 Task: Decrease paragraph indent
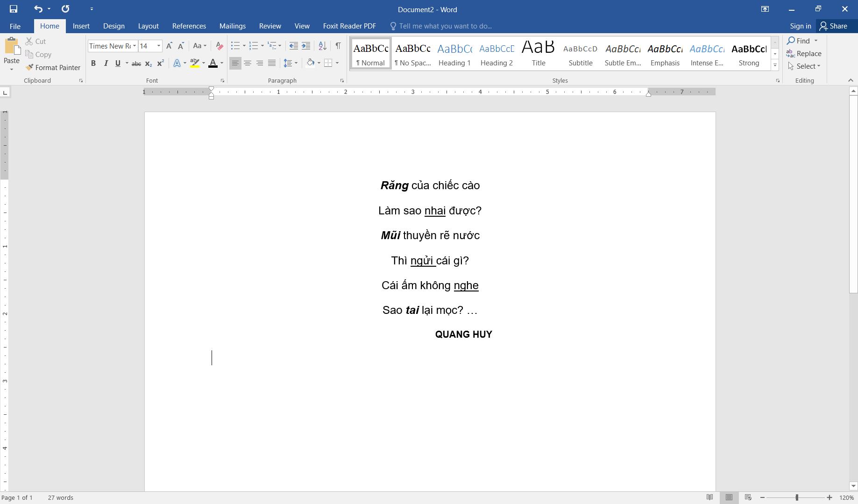click(x=293, y=46)
